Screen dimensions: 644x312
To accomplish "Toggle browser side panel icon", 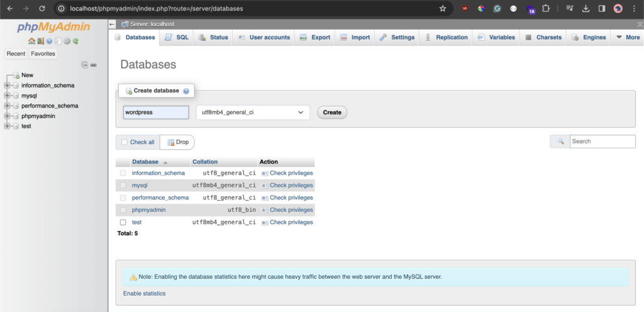I will (x=602, y=8).
